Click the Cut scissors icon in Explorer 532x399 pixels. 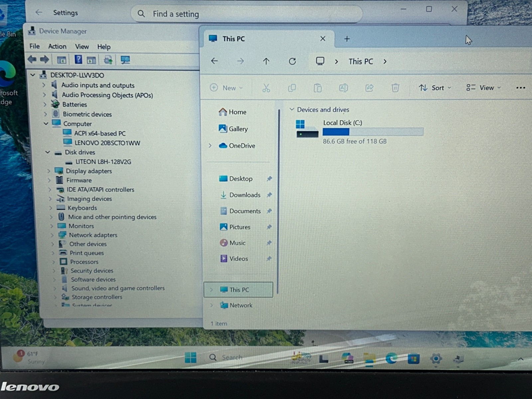pyautogui.click(x=266, y=88)
